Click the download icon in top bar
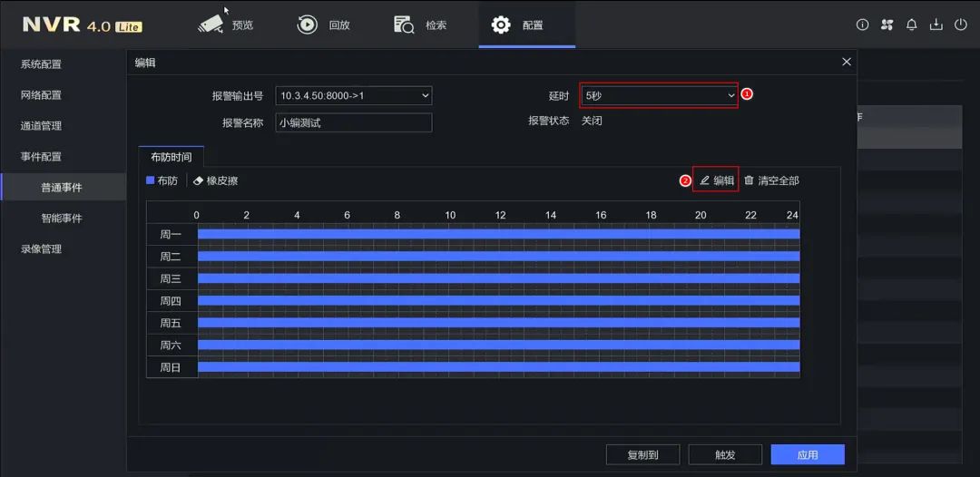 click(x=936, y=24)
